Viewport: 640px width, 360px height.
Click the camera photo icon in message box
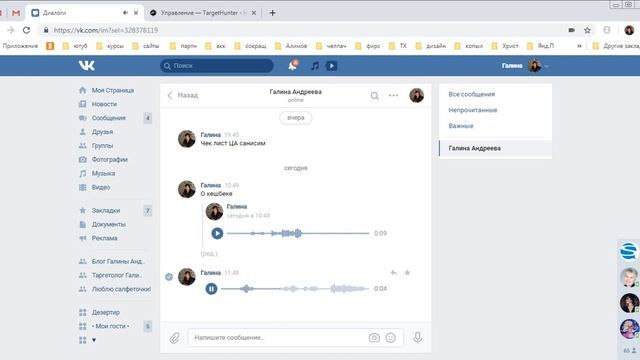(374, 338)
